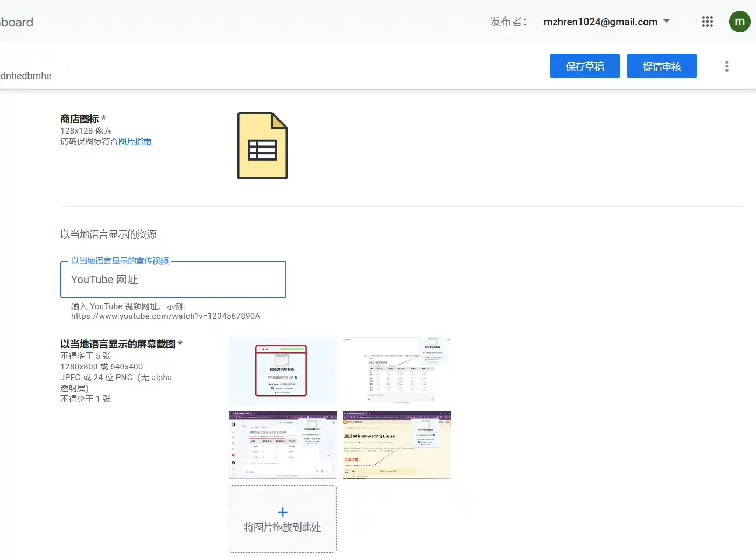Open the green "m" account avatar
This screenshot has width=756, height=558.
740,22
